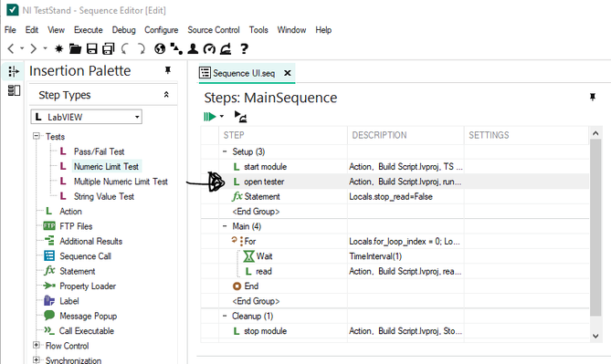Switch to the Sequence UI.seq tab
The image size is (611, 364).
click(244, 73)
